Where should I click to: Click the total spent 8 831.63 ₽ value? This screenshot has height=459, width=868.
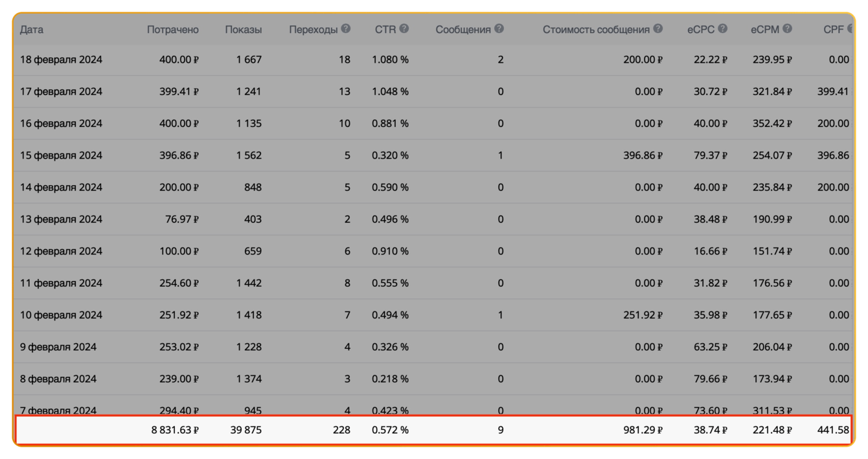(175, 430)
